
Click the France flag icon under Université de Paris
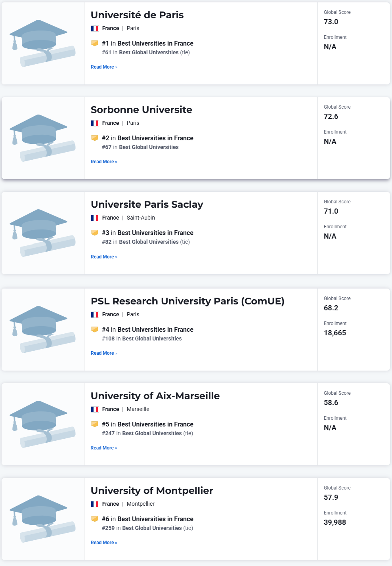pyautogui.click(x=95, y=29)
